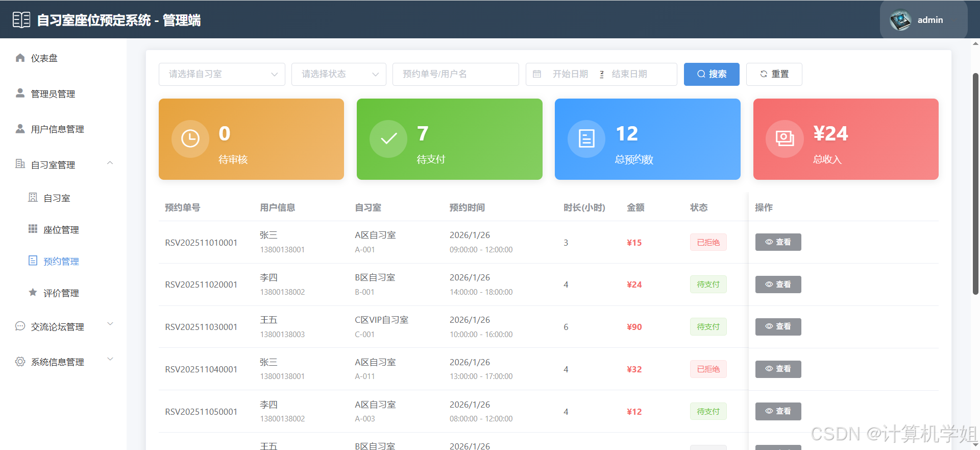
Task: Click the 预约管理 document icon
Action: (33, 260)
